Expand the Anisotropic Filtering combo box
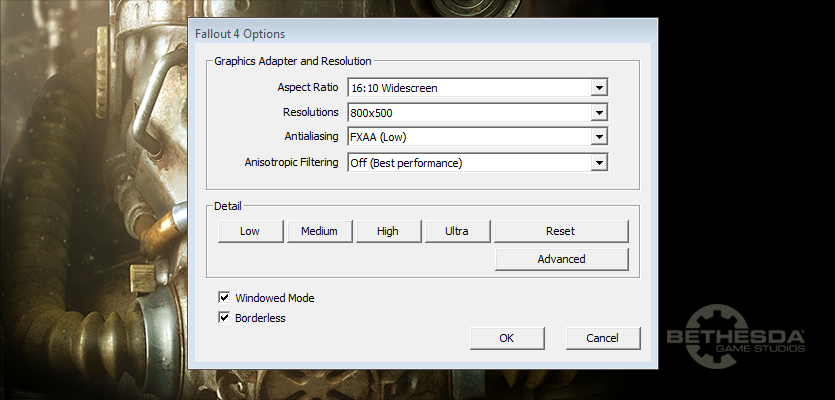 tap(477, 162)
